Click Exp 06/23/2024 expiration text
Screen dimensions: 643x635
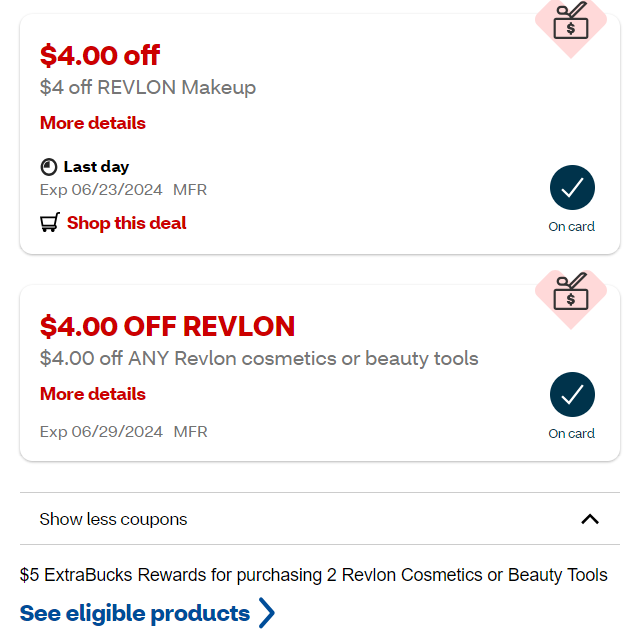tap(102, 189)
